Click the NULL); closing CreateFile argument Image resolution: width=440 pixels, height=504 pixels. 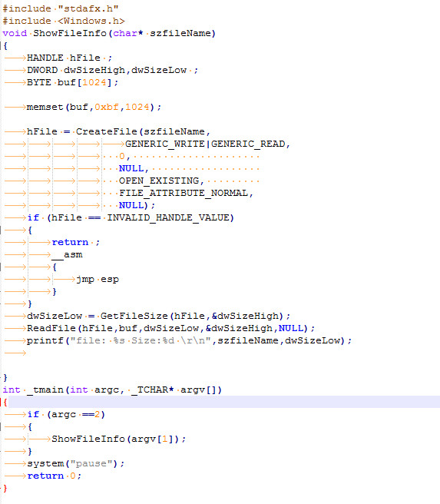[137, 205]
